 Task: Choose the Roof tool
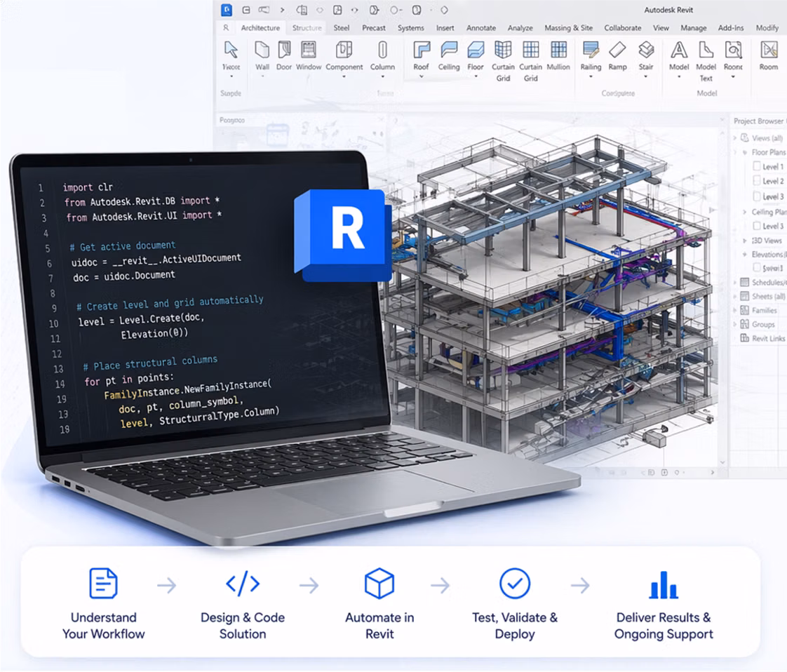(421, 55)
